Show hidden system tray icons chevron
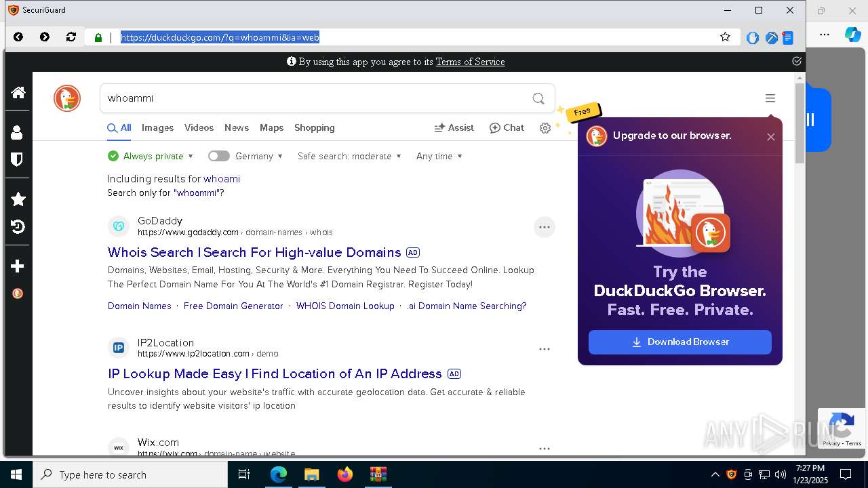 [x=715, y=474]
